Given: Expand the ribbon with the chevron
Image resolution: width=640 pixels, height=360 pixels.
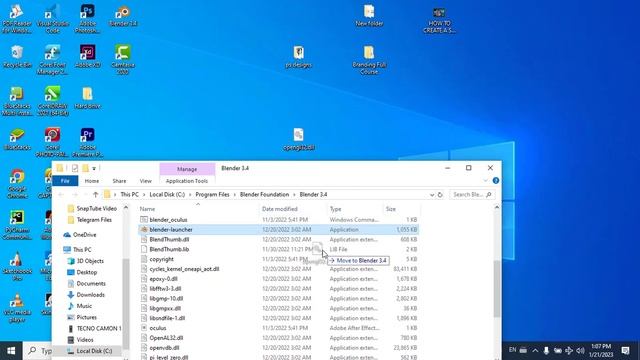Looking at the screenshot, I should (x=485, y=180).
